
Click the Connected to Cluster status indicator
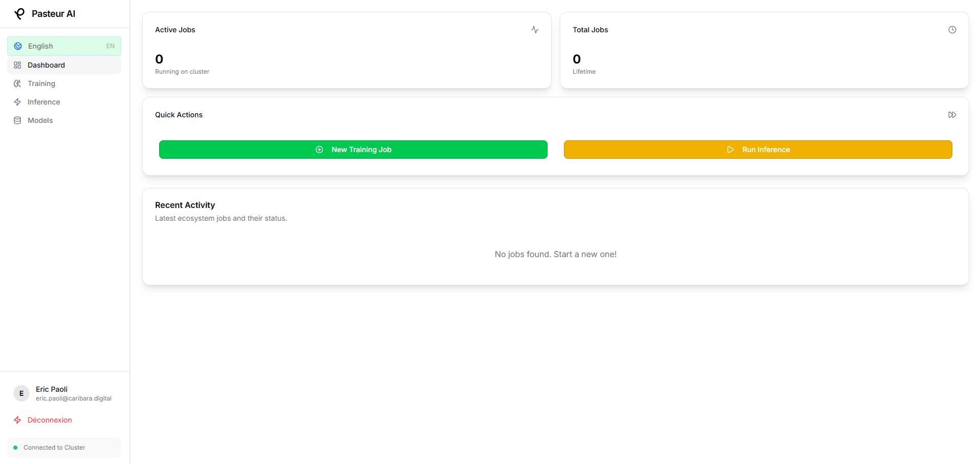[x=64, y=448]
